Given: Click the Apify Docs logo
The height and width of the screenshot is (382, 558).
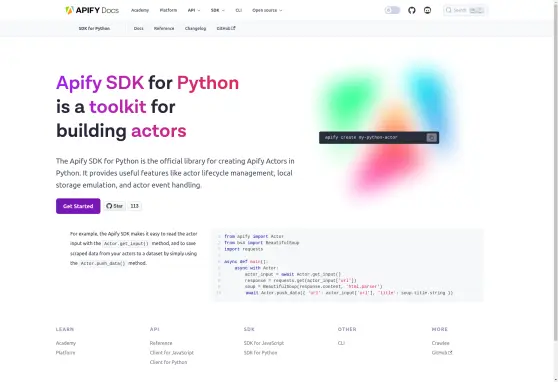Looking at the screenshot, I should point(92,10).
